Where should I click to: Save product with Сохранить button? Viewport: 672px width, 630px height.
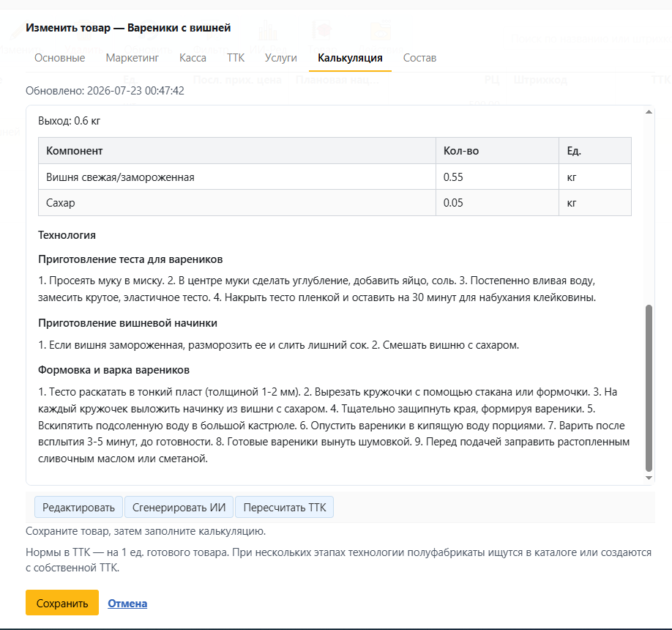62,603
